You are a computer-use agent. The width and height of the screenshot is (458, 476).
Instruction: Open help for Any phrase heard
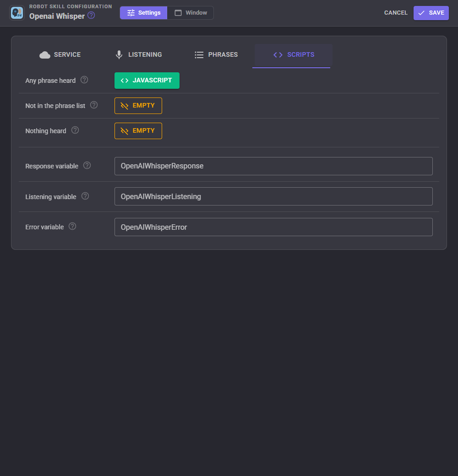pos(84,80)
